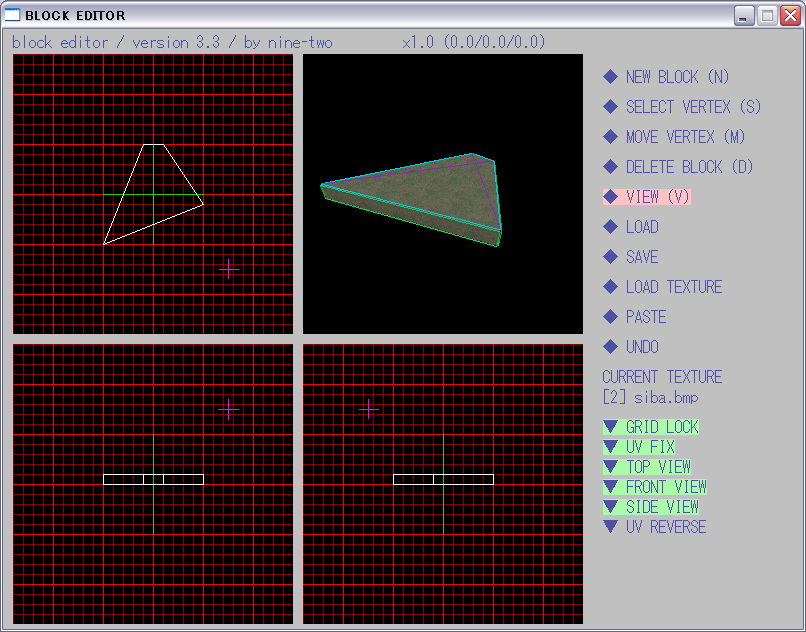Disable the UV FIX option

click(x=639, y=447)
